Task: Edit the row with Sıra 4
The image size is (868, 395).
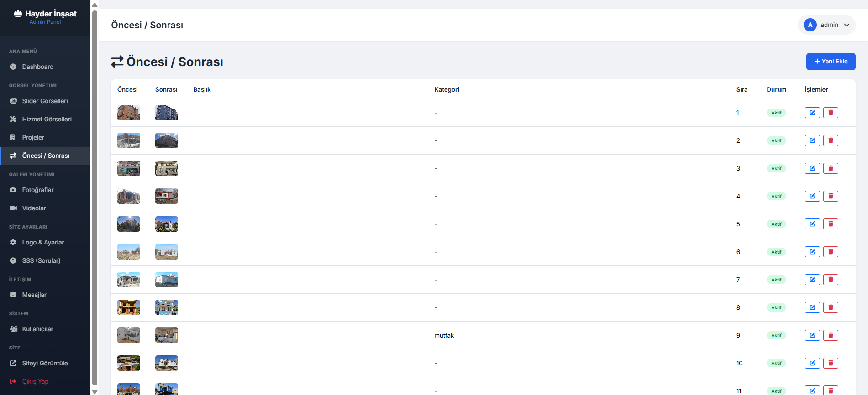Action: click(x=812, y=196)
